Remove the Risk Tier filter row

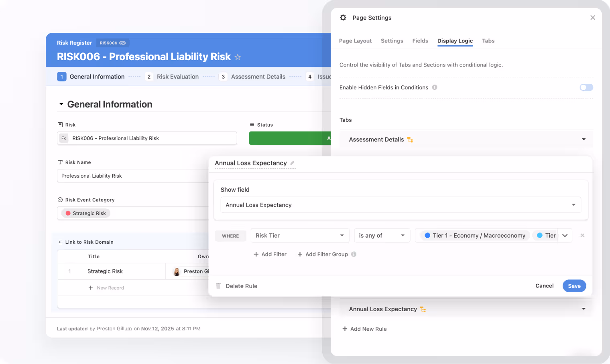click(582, 235)
